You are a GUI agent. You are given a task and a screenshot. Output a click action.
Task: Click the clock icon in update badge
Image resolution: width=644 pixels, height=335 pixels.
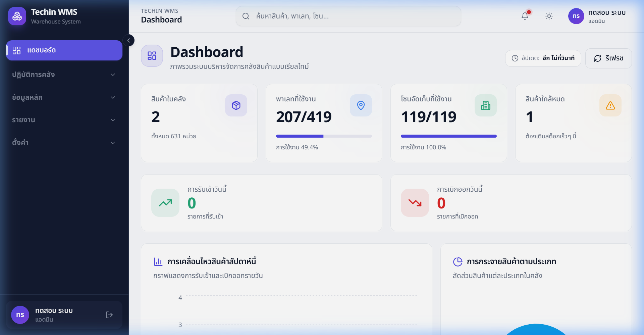point(515,58)
